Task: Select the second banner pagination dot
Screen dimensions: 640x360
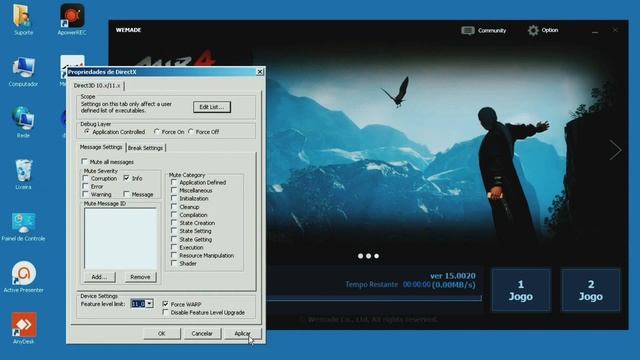Action: 369,256
